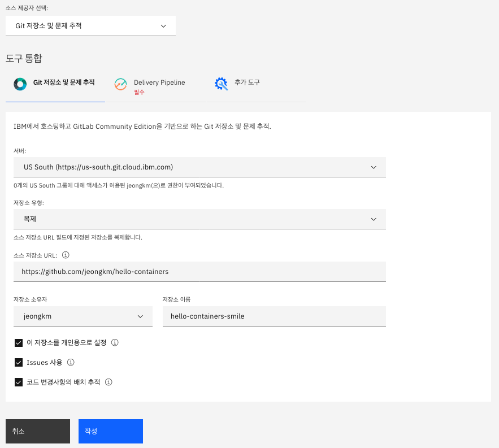
Task: Click the blue 작성 button
Action: [x=111, y=431]
